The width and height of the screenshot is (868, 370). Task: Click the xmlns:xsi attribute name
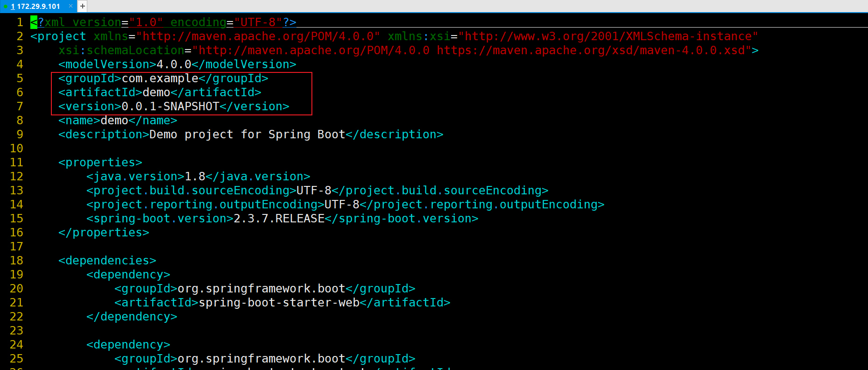pyautogui.click(x=419, y=36)
